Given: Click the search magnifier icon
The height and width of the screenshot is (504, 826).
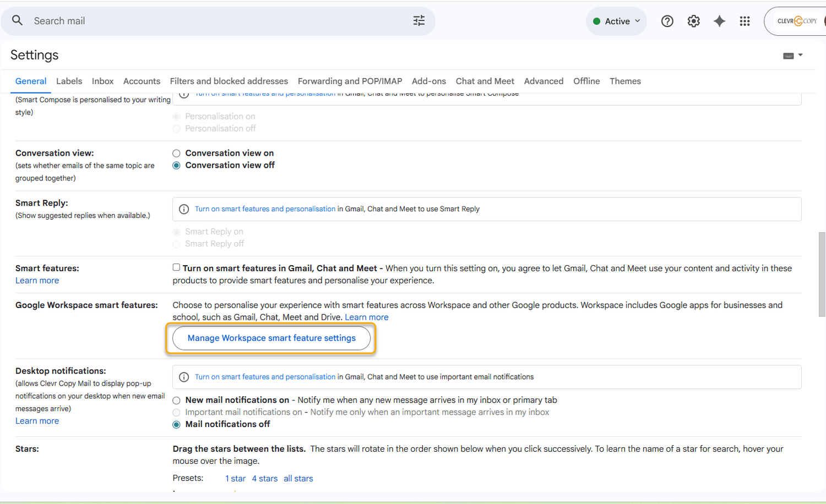Looking at the screenshot, I should (x=18, y=21).
